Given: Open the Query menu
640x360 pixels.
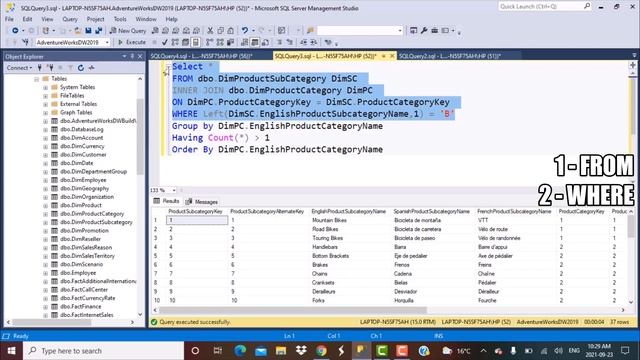Looking at the screenshot, I should [70, 19].
